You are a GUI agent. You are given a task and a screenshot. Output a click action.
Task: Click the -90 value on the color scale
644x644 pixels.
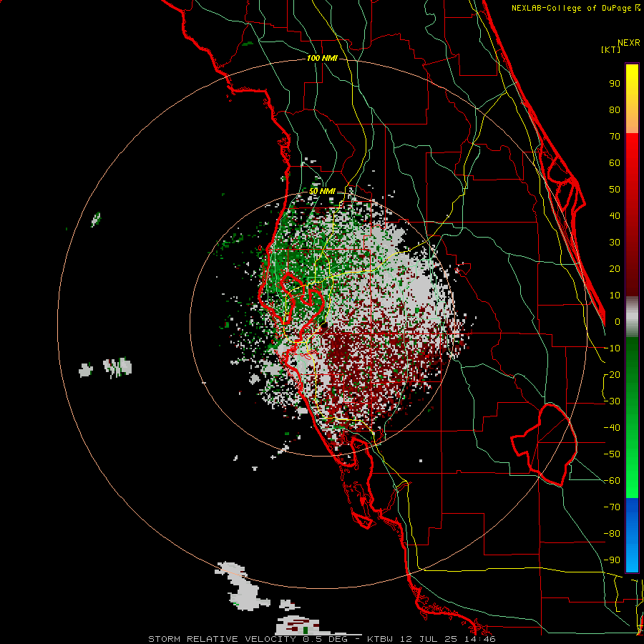[x=612, y=560]
